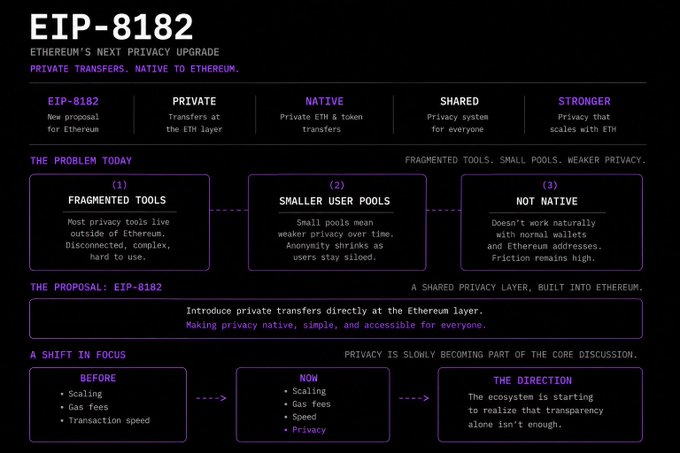
Task: Click 'Private ETH & token transfers' text
Action: click(x=321, y=123)
